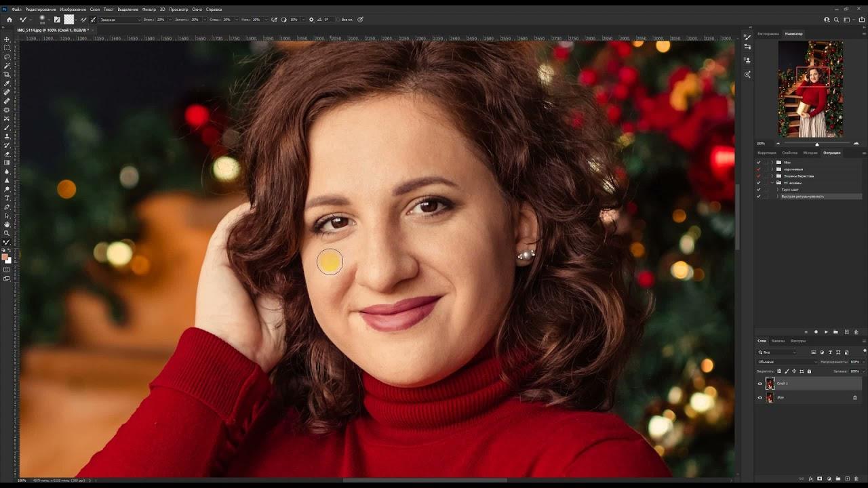The image size is (868, 488).
Task: Expand the 'Мои' actions folder
Action: (772, 163)
